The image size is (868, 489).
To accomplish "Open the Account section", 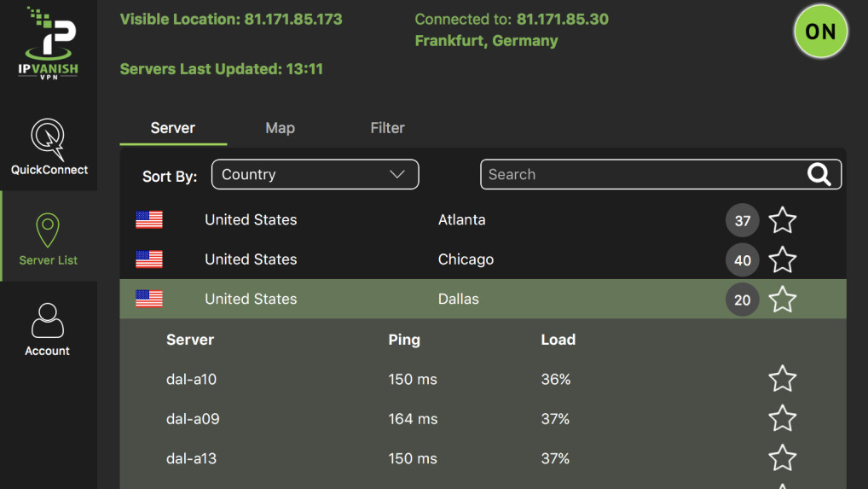I will (48, 329).
